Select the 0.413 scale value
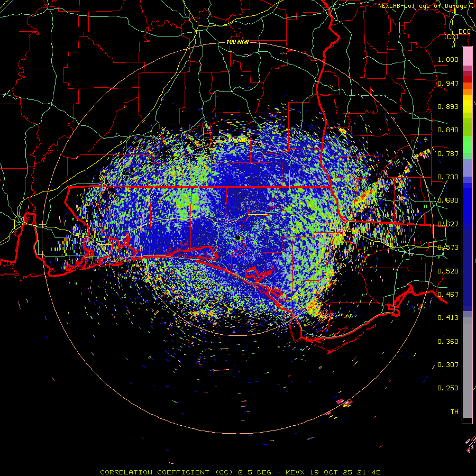The height and width of the screenshot is (476, 476). coord(448,318)
